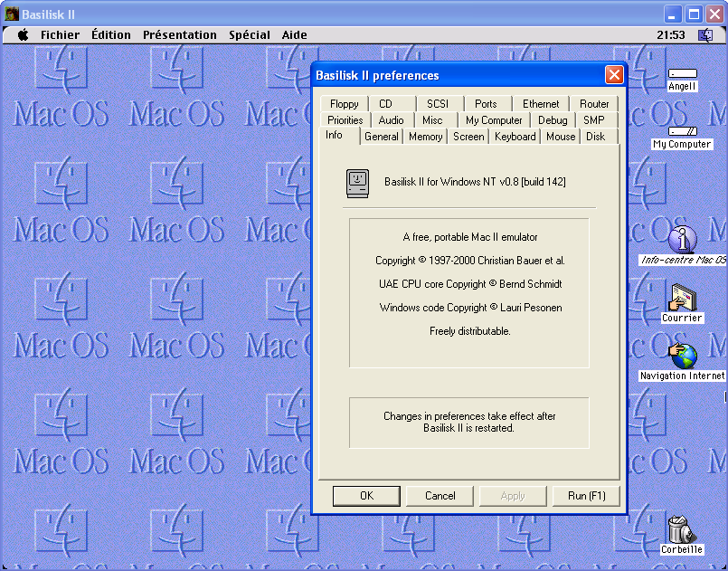Click 'A free, portable Mac II emulator' text
This screenshot has height=571, width=728.
[470, 237]
